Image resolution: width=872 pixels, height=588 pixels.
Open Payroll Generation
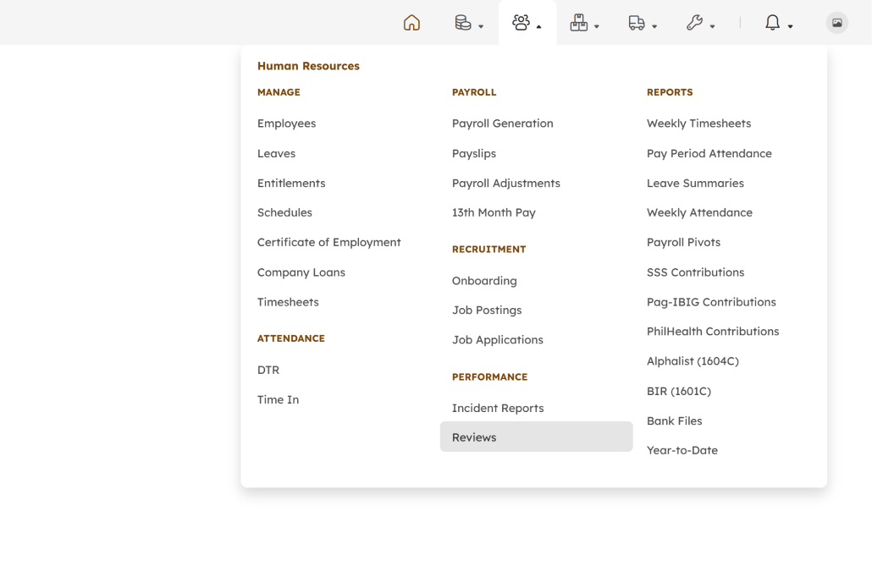click(x=503, y=124)
